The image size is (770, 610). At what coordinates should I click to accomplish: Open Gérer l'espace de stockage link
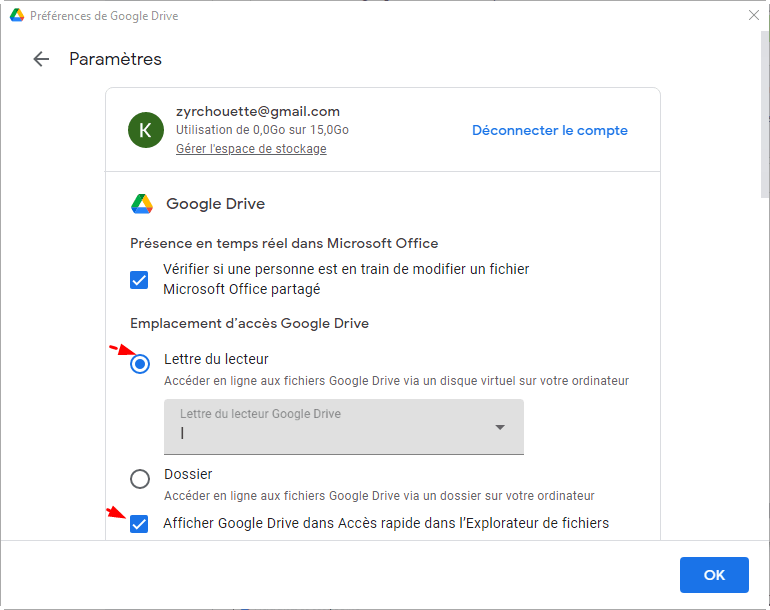click(x=251, y=149)
